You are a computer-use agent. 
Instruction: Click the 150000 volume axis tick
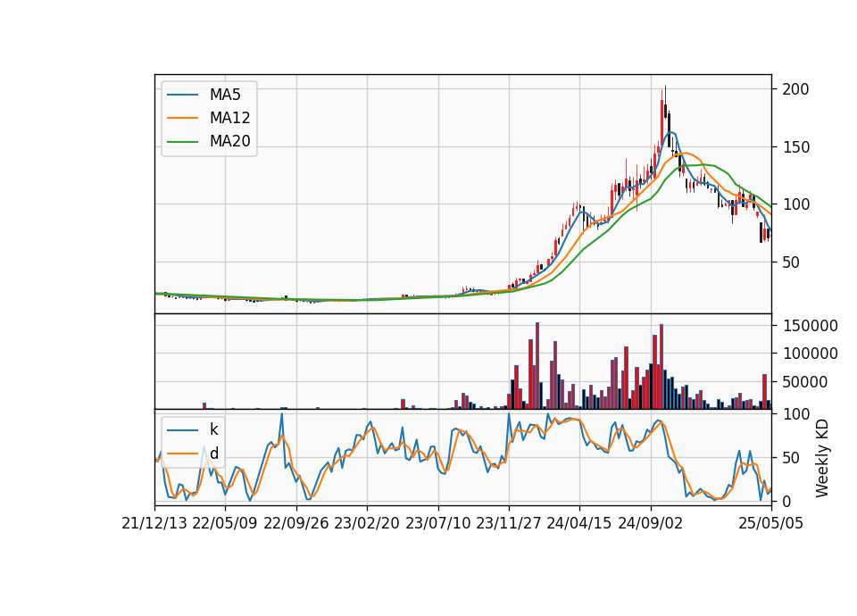click(810, 326)
